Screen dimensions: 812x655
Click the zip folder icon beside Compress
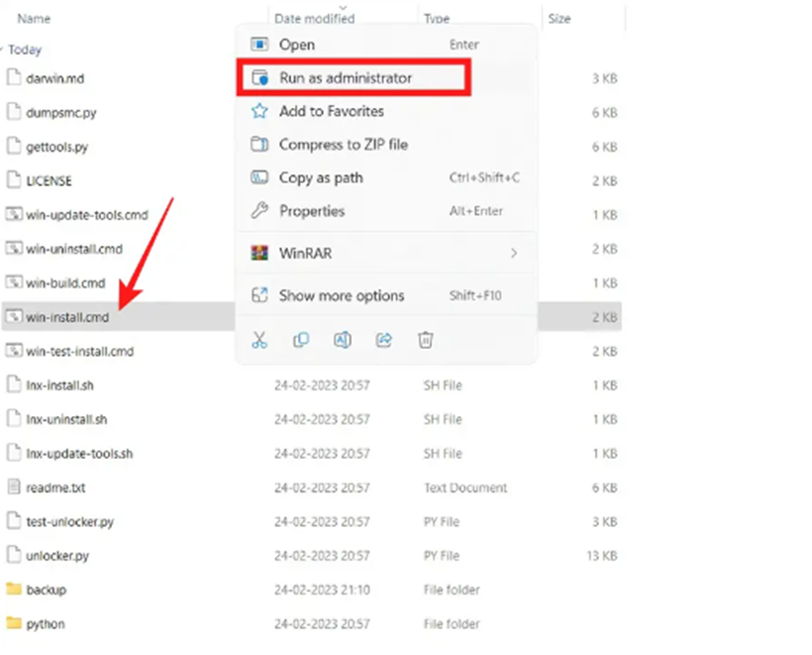(259, 144)
